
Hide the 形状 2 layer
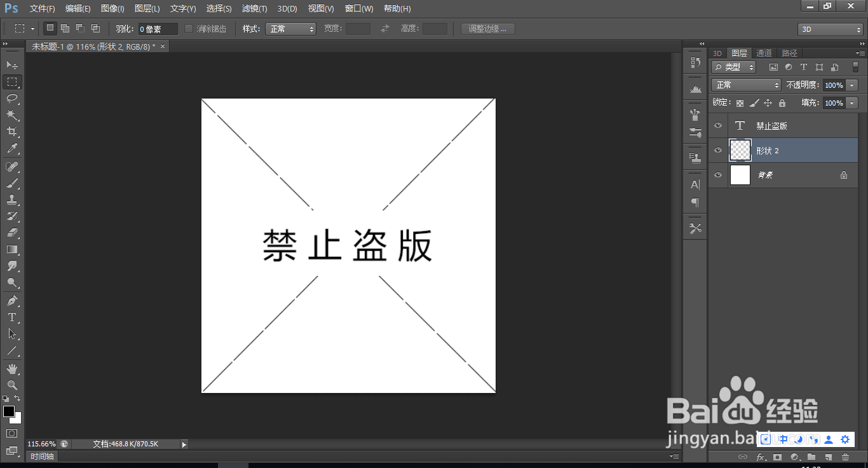point(718,150)
